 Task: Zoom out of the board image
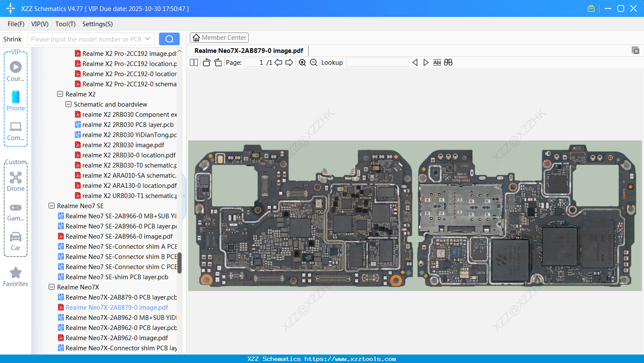(313, 62)
